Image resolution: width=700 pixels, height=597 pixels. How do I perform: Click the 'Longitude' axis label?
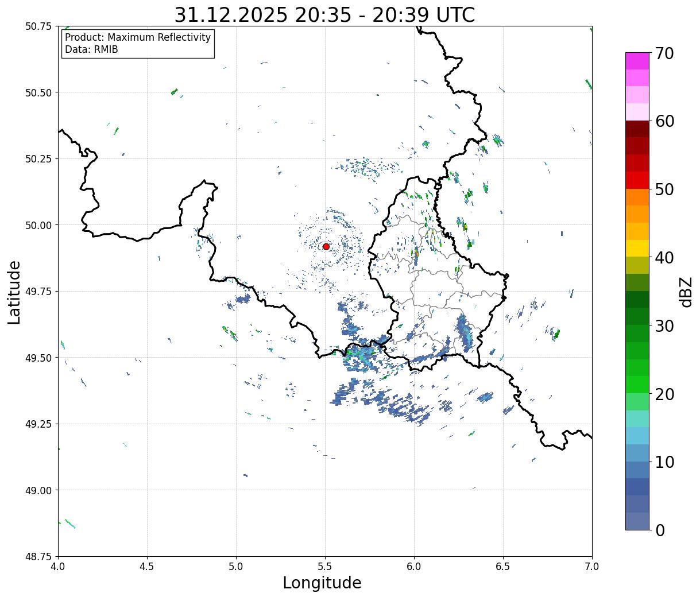(322, 583)
